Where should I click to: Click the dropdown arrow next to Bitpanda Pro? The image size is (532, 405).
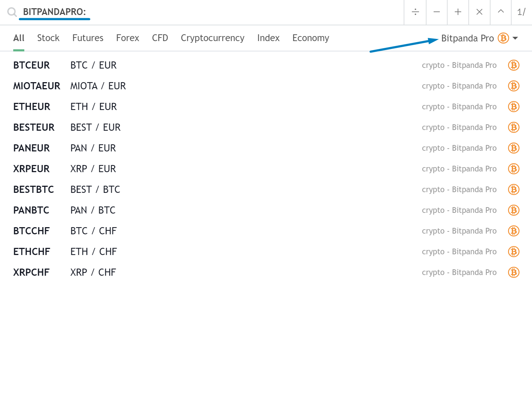tap(515, 38)
